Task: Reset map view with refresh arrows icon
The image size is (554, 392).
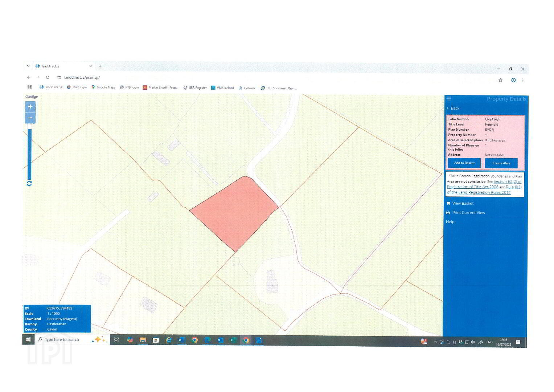Action: (29, 184)
